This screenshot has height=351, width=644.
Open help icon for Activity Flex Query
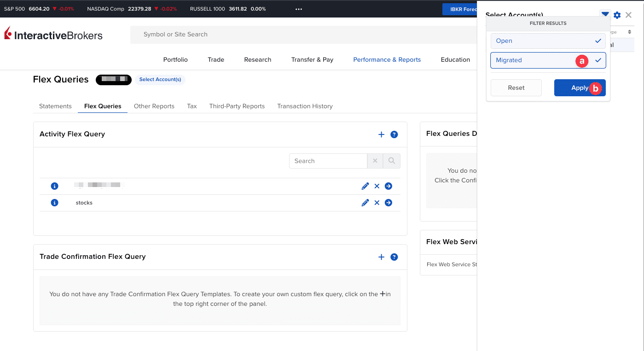tap(394, 135)
